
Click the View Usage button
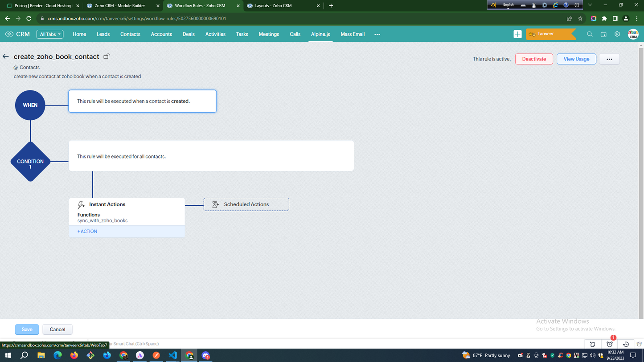click(x=576, y=59)
